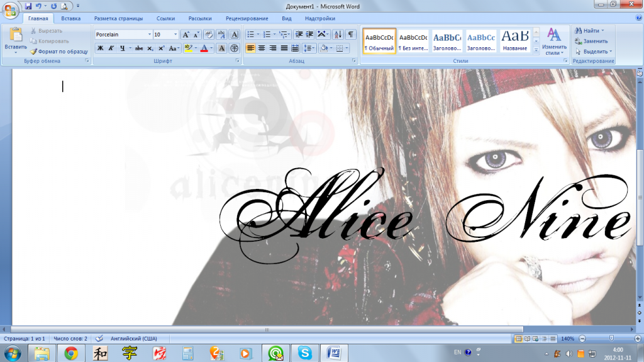Apply red font color
644x362 pixels.
coord(204,48)
